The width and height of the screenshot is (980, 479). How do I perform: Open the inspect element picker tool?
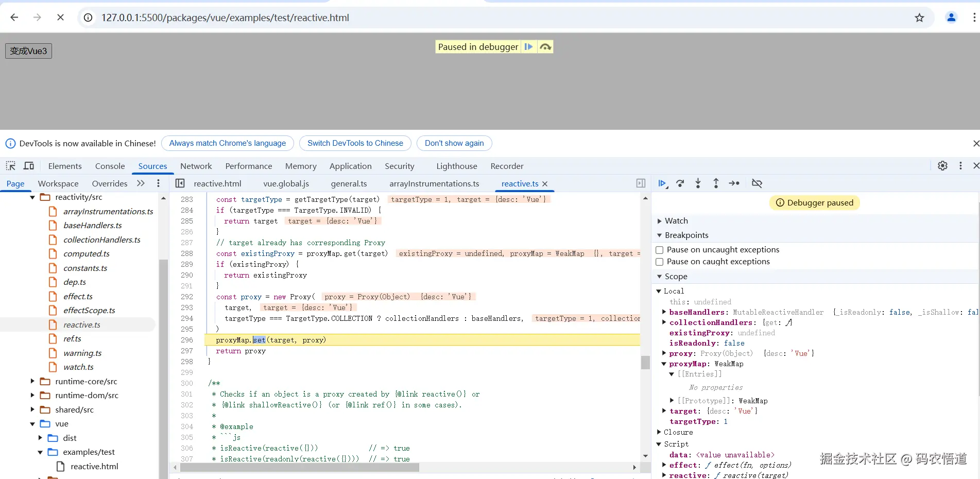click(x=10, y=166)
